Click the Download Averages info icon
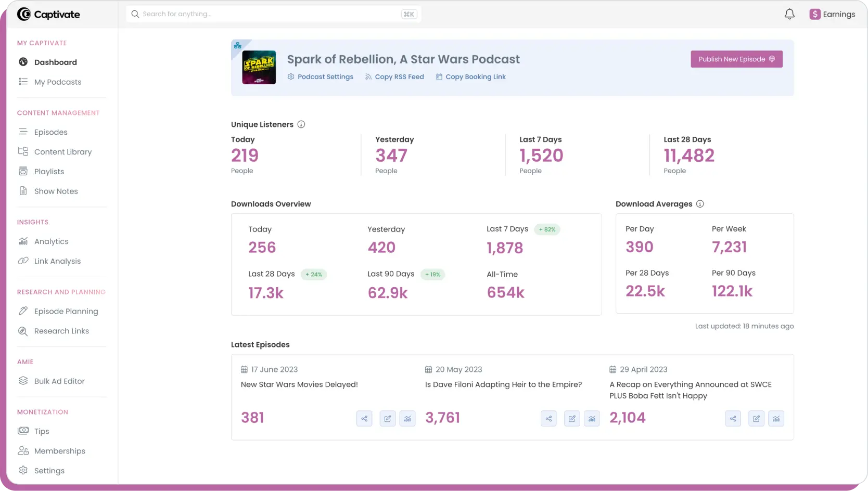The image size is (868, 491). pos(700,204)
